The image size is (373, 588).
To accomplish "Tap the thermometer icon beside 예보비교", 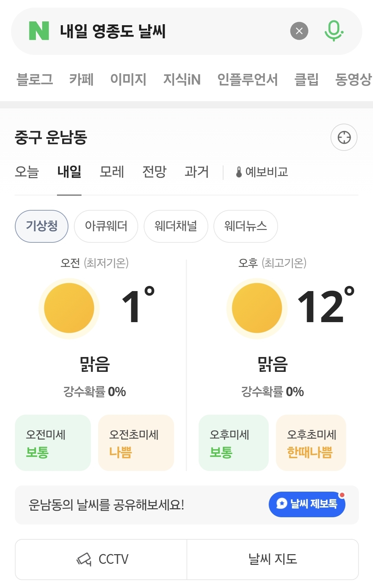I will [x=239, y=172].
